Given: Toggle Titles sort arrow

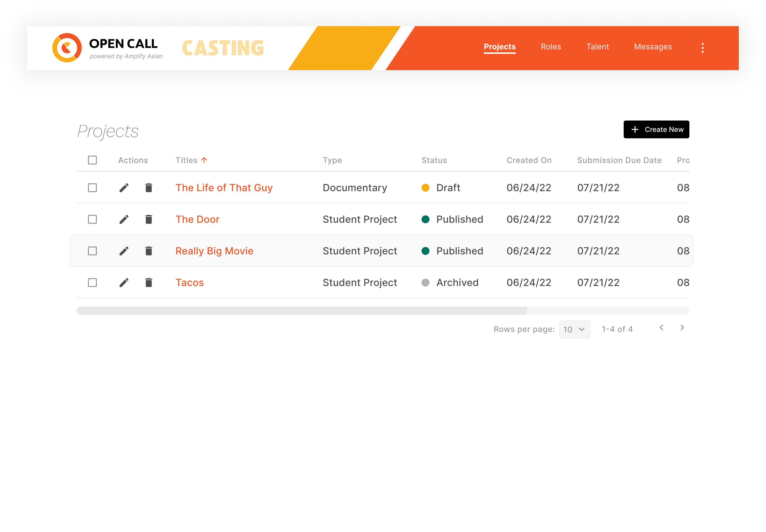Looking at the screenshot, I should [x=204, y=160].
